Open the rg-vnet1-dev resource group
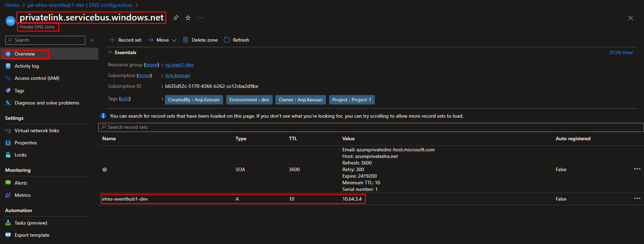The image size is (644, 244). [x=179, y=65]
